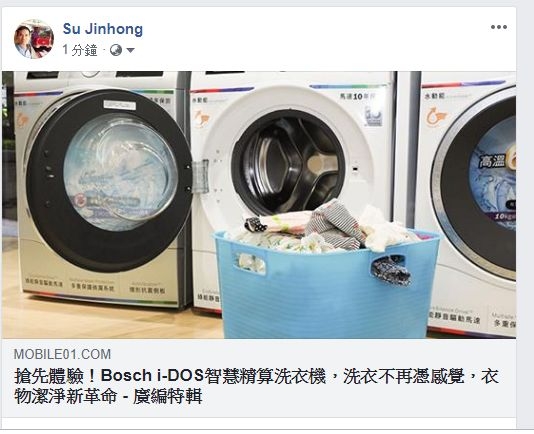Click the 1 分鐘 post timestamp
The height and width of the screenshot is (434, 534).
(x=80, y=50)
